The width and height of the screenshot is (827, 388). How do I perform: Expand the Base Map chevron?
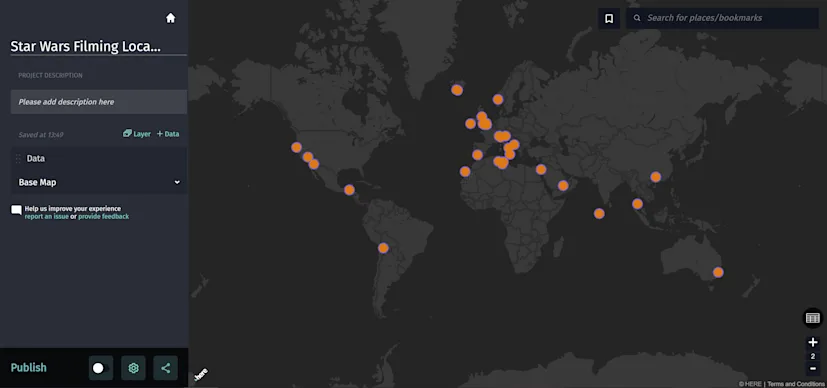coord(177,182)
